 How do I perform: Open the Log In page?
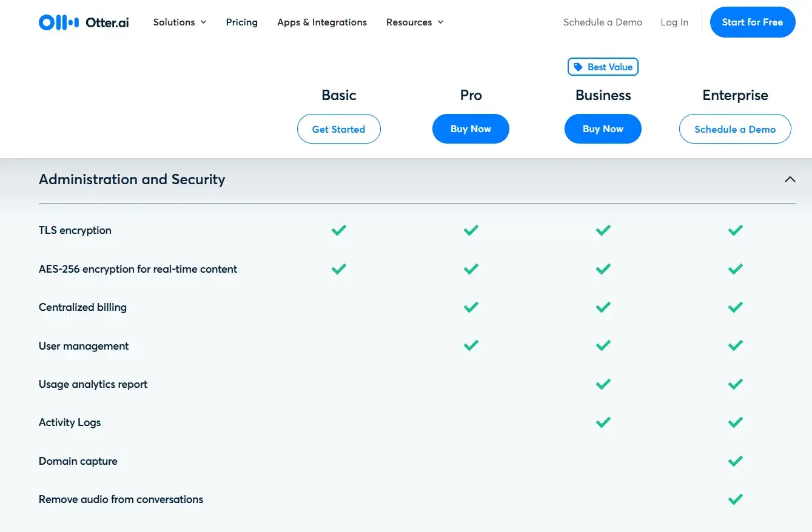[x=674, y=22]
